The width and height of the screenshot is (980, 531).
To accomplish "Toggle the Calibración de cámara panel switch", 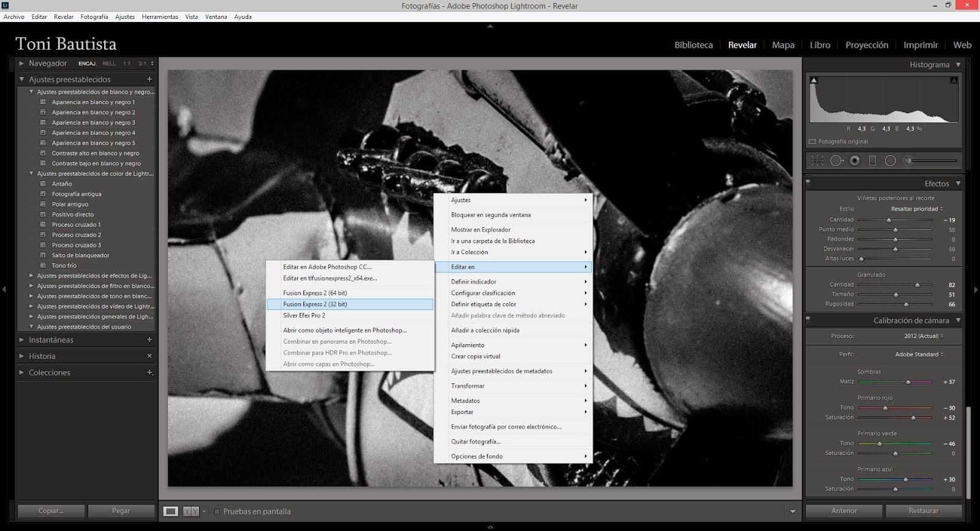I will (x=808, y=319).
